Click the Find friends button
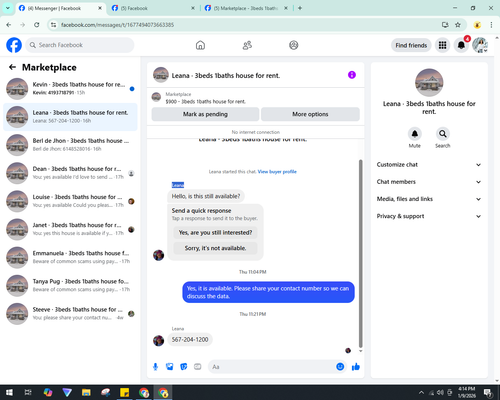 [411, 45]
